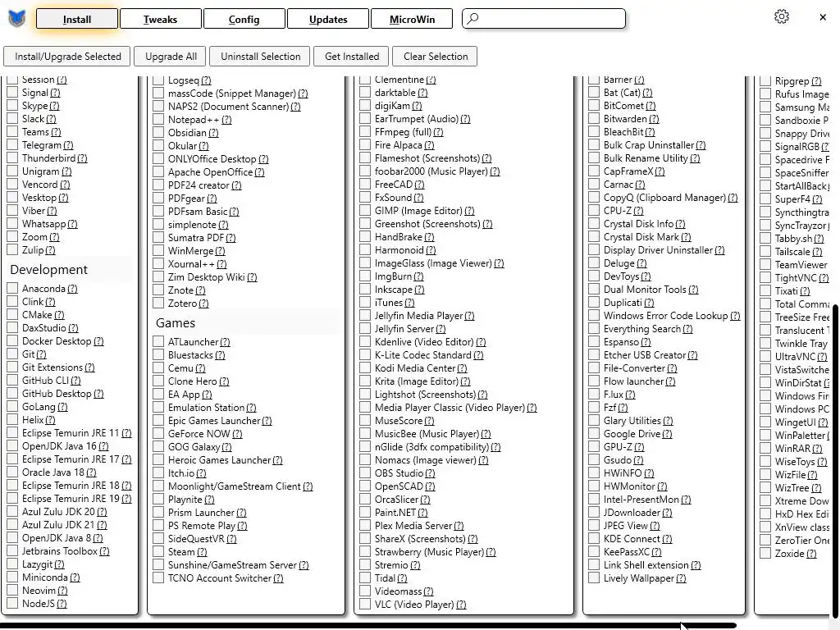The width and height of the screenshot is (840, 630).
Task: Click the Games section heading
Action: pyautogui.click(x=176, y=323)
